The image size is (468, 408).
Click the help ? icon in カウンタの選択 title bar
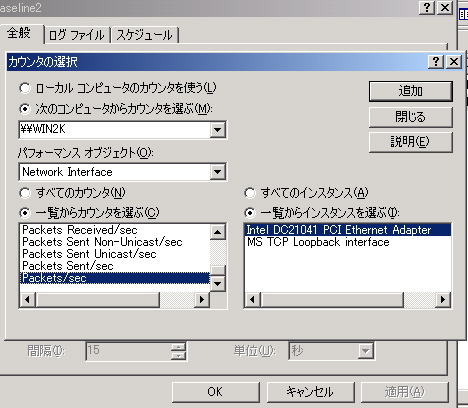point(436,62)
